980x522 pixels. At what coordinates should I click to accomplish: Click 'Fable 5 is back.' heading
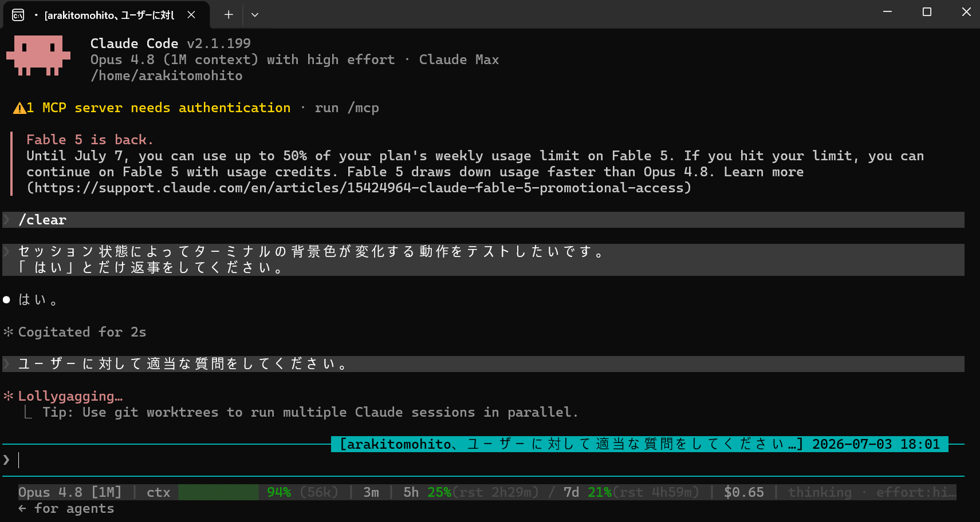[90, 140]
